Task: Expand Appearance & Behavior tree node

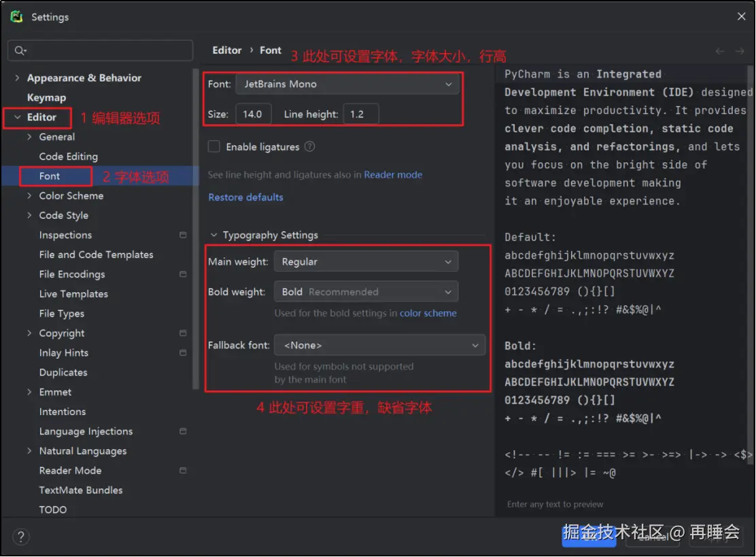Action: (x=18, y=78)
